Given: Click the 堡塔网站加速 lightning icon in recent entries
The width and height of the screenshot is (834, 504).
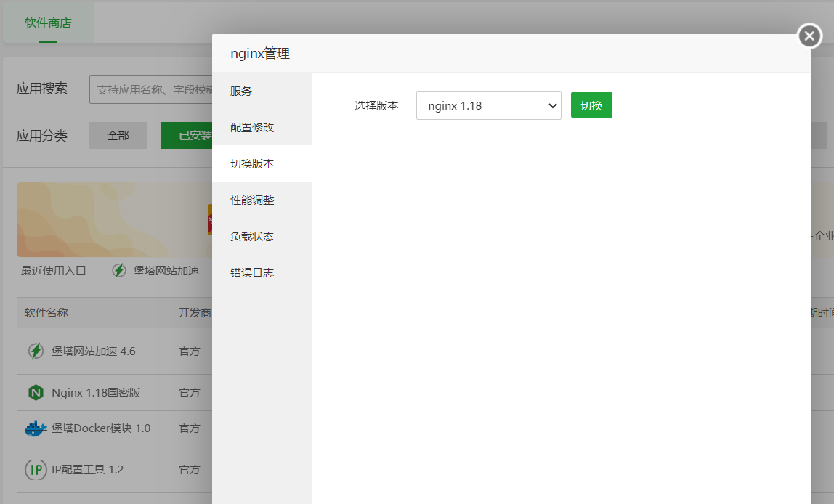Looking at the screenshot, I should pos(119,271).
